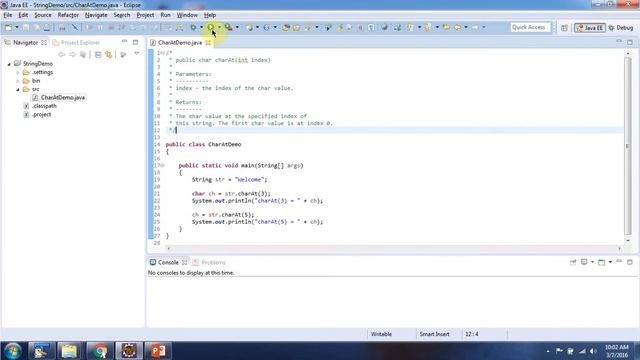Click the Navigator Forward arrow icon
This screenshot has height=360, width=640.
(x=72, y=54)
